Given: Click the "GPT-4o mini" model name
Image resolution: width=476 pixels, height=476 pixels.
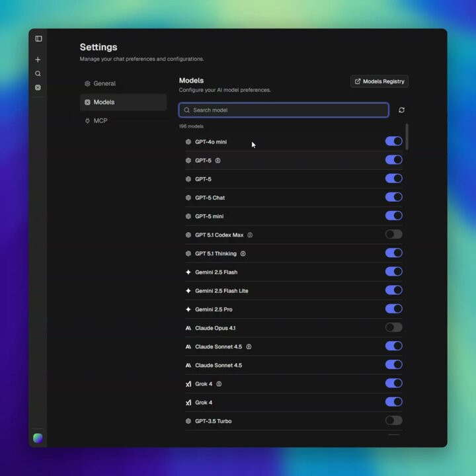Looking at the screenshot, I should pos(211,141).
